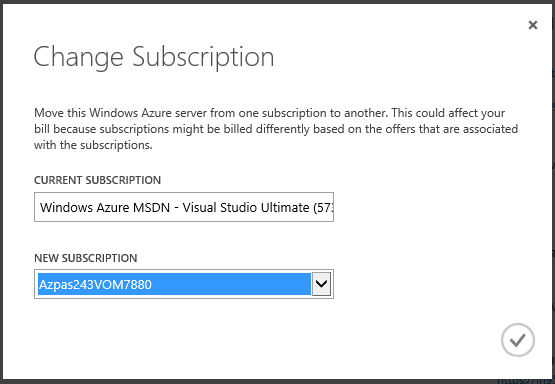Expand the New Subscription dropdown arrow
This screenshot has height=384, width=555.
(x=321, y=284)
